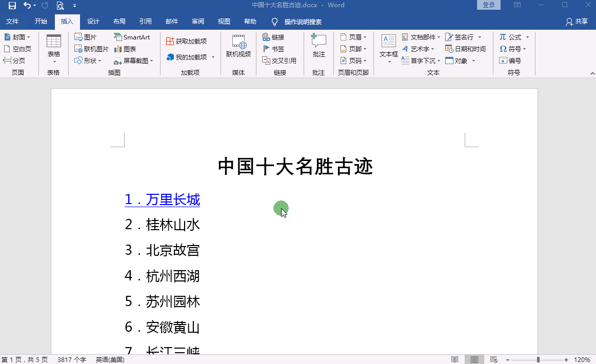The width and height of the screenshot is (596, 364).
Task: Open the Header (页眉) dropdown
Action: [x=353, y=37]
